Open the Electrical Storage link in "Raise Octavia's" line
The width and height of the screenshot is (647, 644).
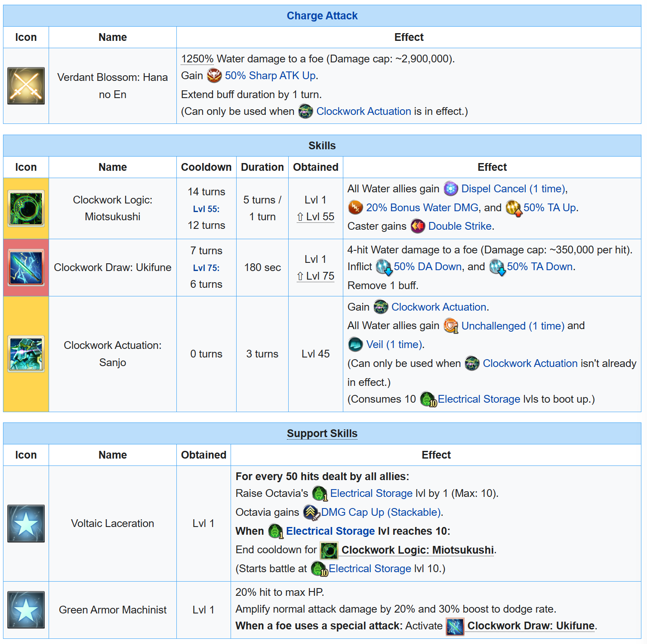pyautogui.click(x=371, y=493)
